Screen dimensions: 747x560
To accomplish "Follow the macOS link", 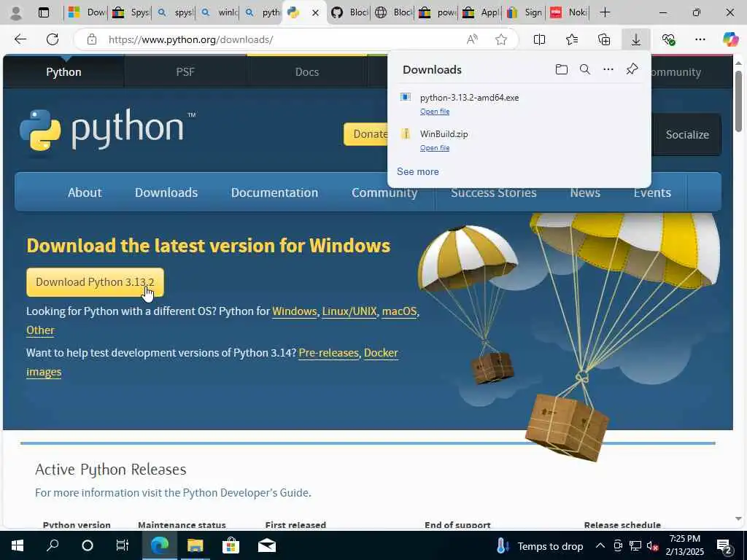I will click(399, 311).
